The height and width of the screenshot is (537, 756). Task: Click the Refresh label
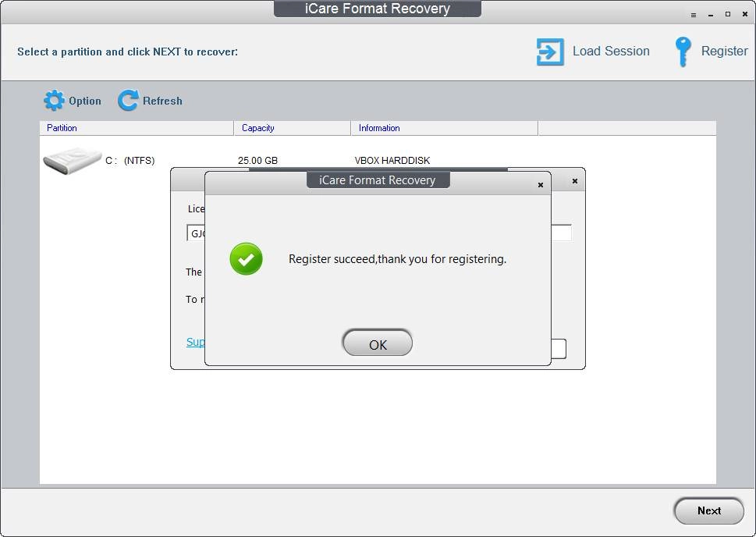[x=162, y=101]
